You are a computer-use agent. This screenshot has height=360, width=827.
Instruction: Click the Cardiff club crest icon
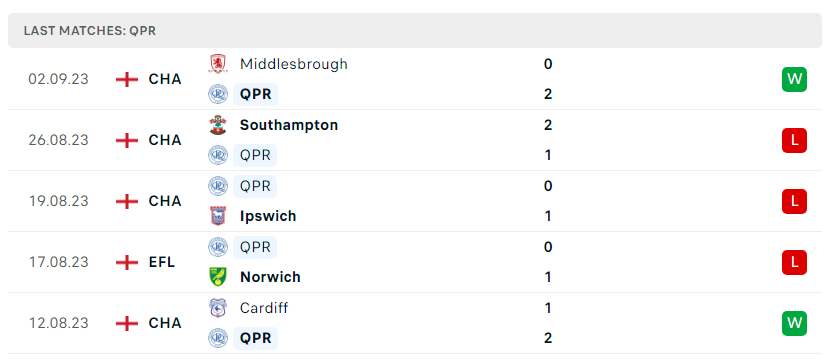tap(218, 308)
